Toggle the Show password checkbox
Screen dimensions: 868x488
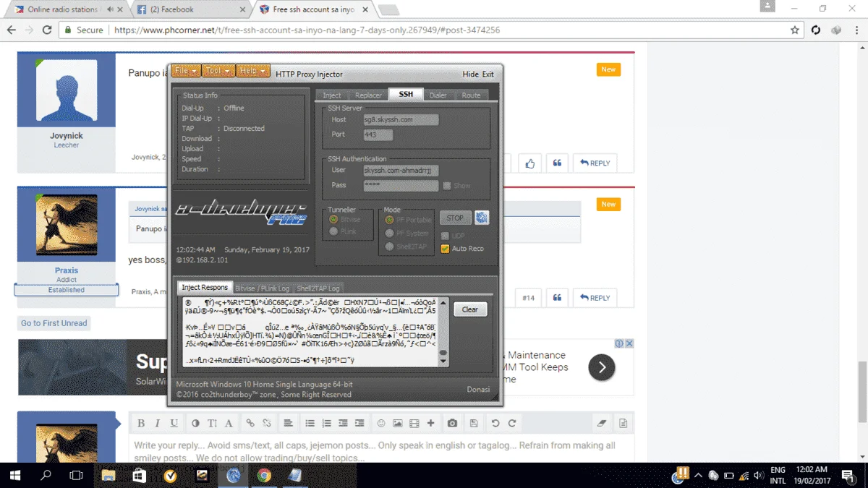447,186
